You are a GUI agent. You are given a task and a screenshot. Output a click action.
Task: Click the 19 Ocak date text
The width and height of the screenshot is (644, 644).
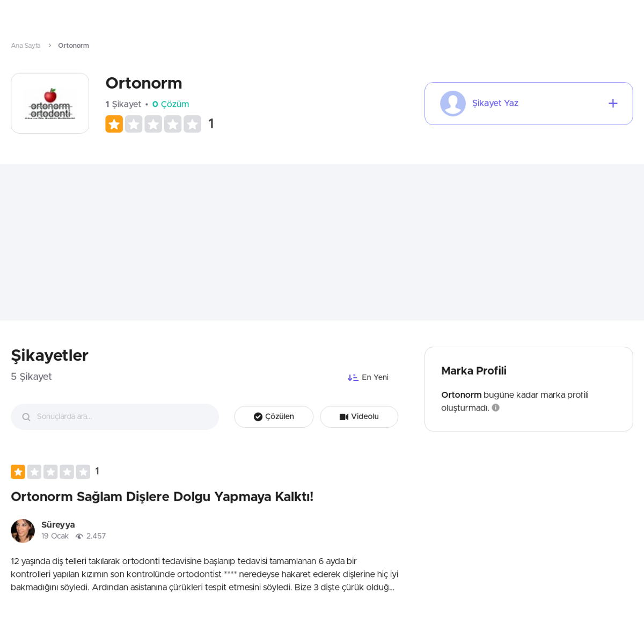click(55, 536)
